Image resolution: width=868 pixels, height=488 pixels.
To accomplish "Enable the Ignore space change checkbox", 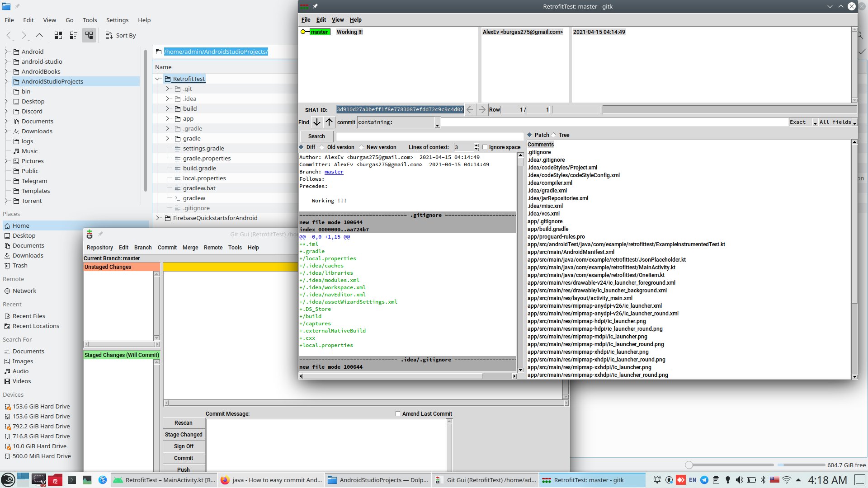I will (485, 147).
